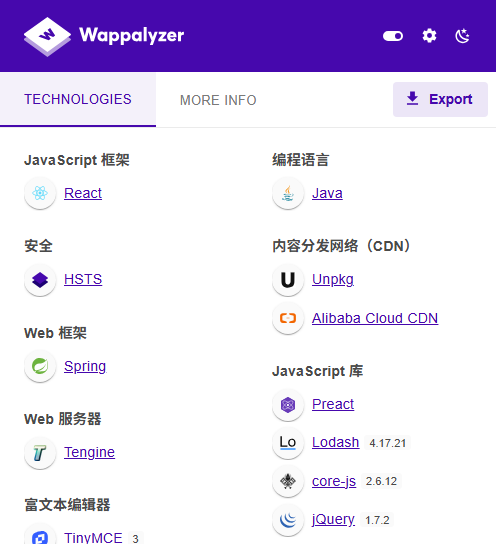Click the core-js icon
Viewport: 496px width, 544px height.
288,481
